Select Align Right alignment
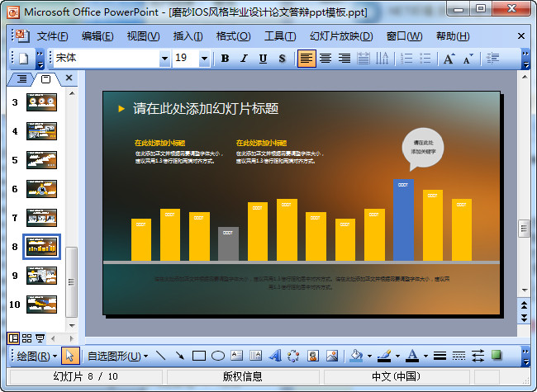 (x=345, y=59)
